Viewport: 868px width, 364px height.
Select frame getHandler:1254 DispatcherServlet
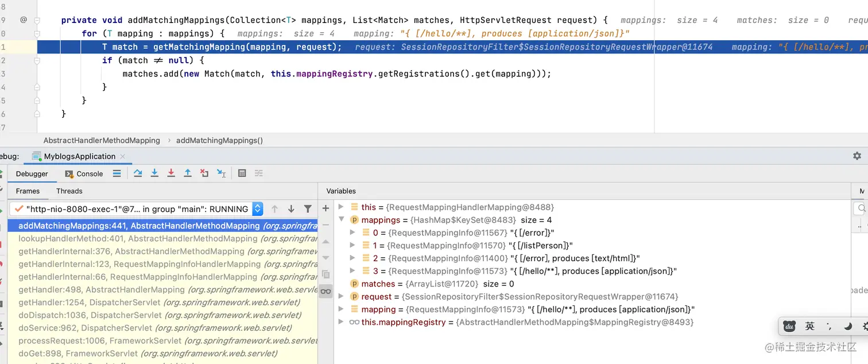tap(162, 303)
